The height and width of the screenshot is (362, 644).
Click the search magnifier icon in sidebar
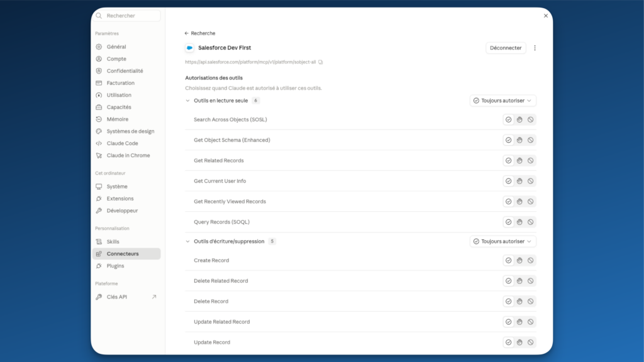point(99,16)
